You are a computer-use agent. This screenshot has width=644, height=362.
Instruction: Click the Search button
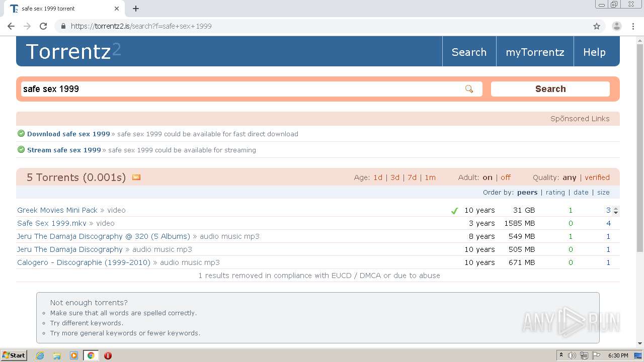(550, 89)
